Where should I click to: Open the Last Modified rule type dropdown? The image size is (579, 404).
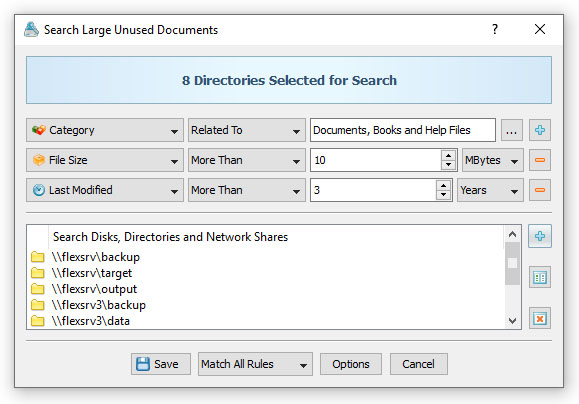pyautogui.click(x=105, y=190)
